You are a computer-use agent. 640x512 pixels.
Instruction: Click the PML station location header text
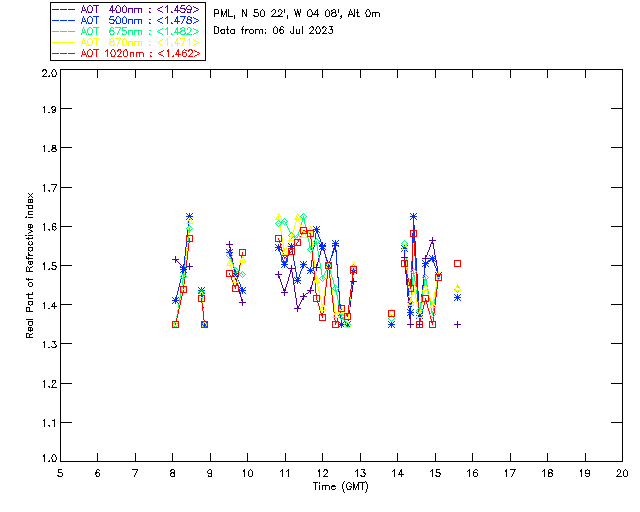[297, 14]
